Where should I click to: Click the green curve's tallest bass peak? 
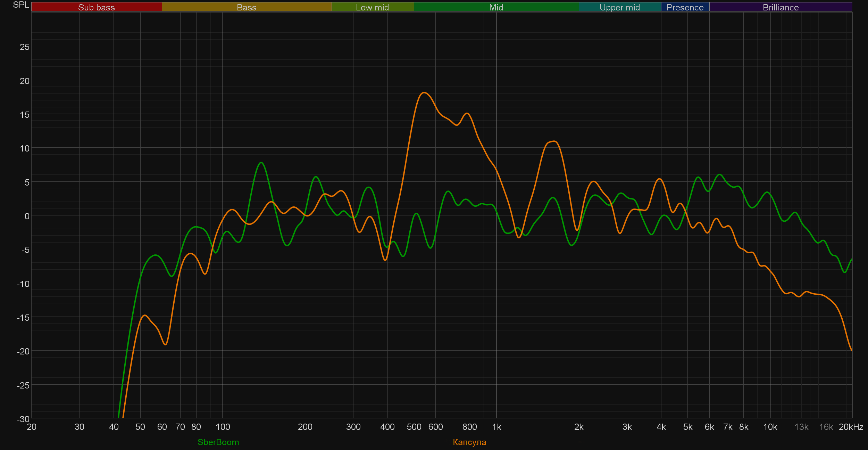[261, 163]
